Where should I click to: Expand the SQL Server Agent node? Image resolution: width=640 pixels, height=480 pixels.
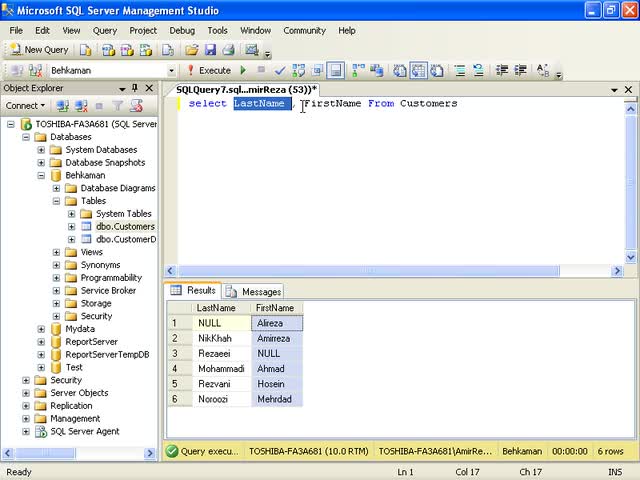tap(26, 431)
